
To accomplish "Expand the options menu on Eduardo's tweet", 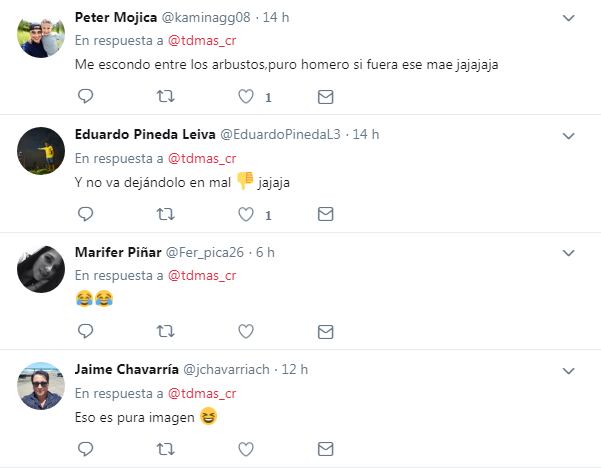I will (x=569, y=135).
